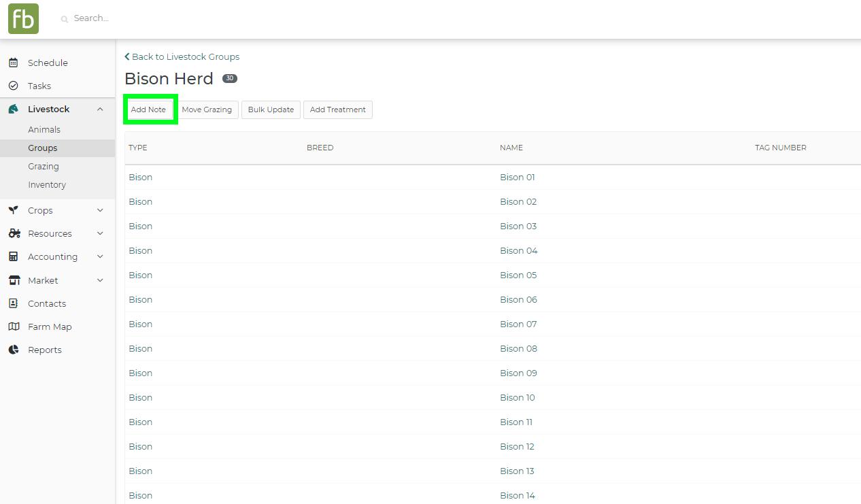861x504 pixels.
Task: Expand the Market menu chevron
Action: pyautogui.click(x=100, y=280)
